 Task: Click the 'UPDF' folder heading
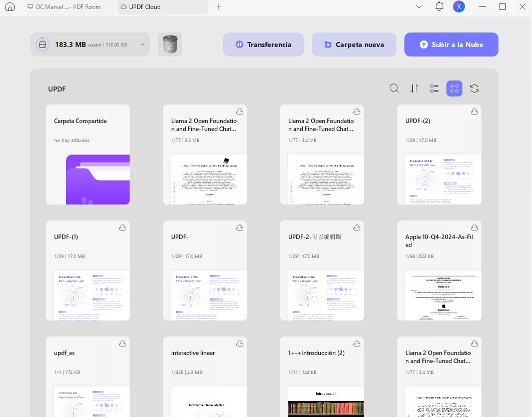click(x=57, y=89)
